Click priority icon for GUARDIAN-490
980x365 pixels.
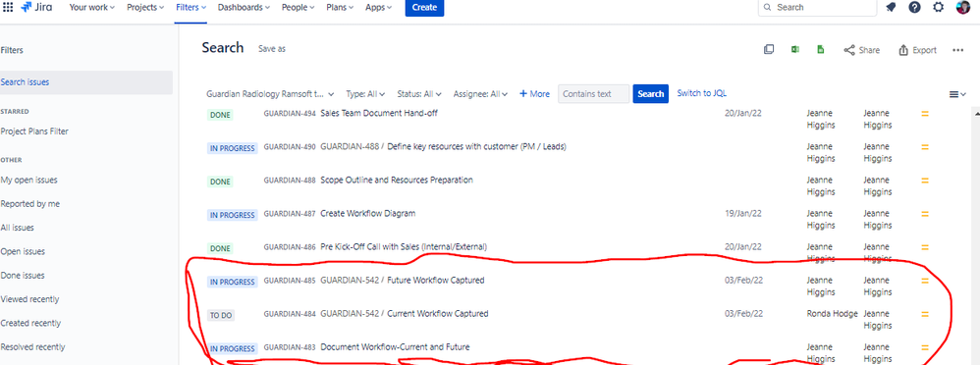pyautogui.click(x=925, y=147)
